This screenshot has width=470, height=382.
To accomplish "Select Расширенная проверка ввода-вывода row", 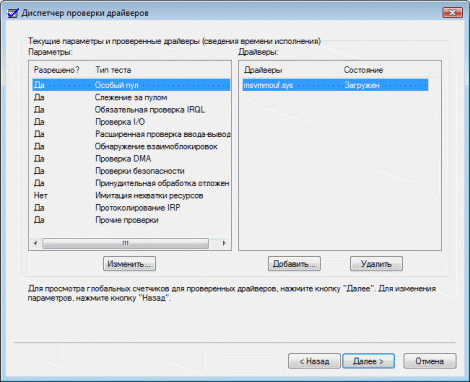I will click(x=131, y=134).
